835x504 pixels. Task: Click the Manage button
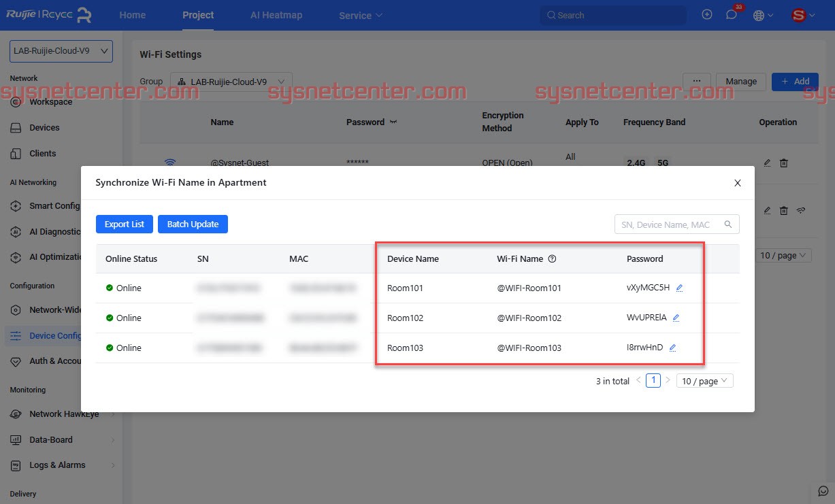[741, 82]
